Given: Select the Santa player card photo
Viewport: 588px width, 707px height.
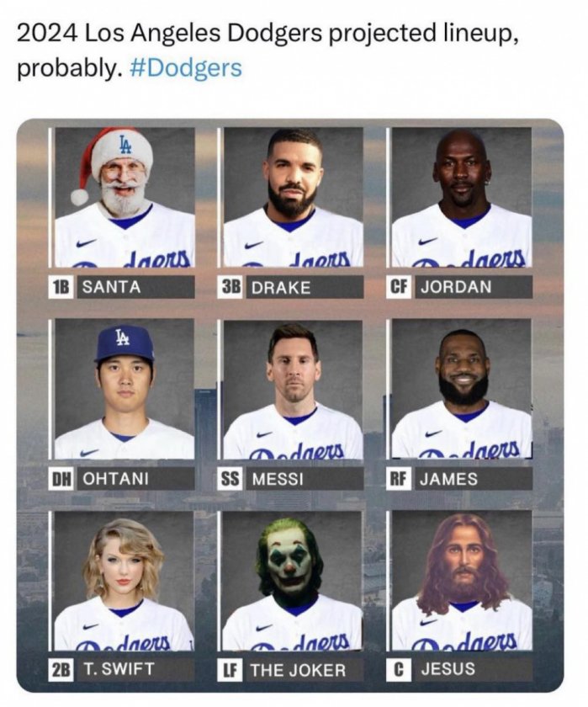Looking at the screenshot, I should pos(124,197).
